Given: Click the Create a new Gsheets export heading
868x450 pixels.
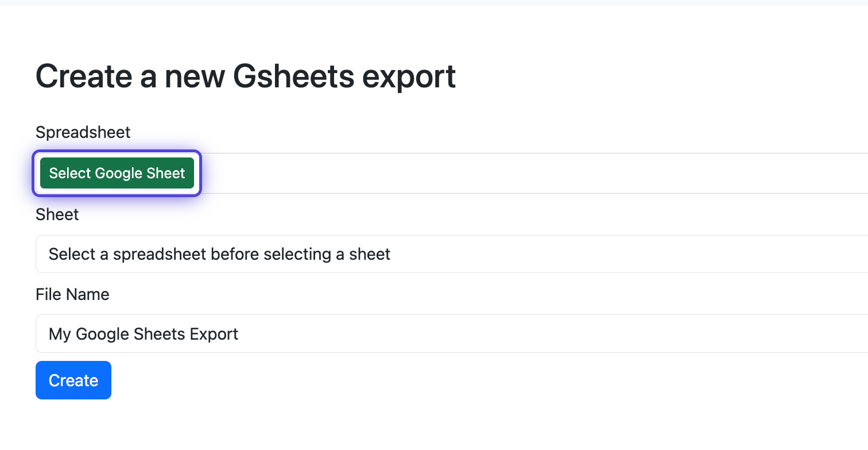Looking at the screenshot, I should point(246,76).
